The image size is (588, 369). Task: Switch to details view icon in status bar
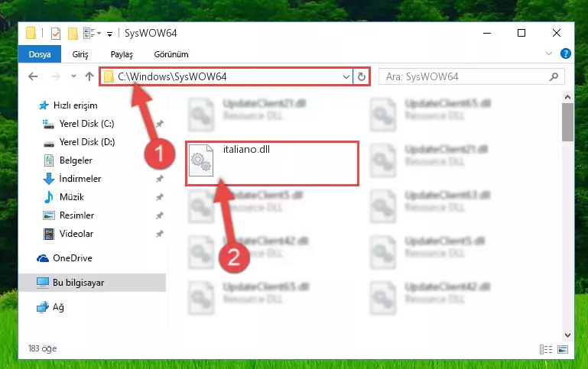pyautogui.click(x=546, y=349)
